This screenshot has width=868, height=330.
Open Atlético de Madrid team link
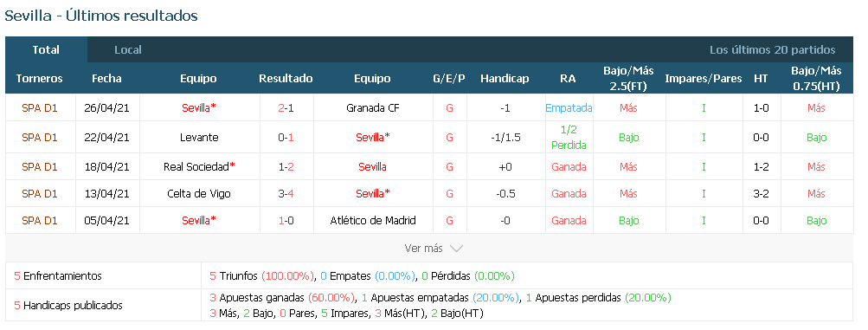tap(372, 220)
